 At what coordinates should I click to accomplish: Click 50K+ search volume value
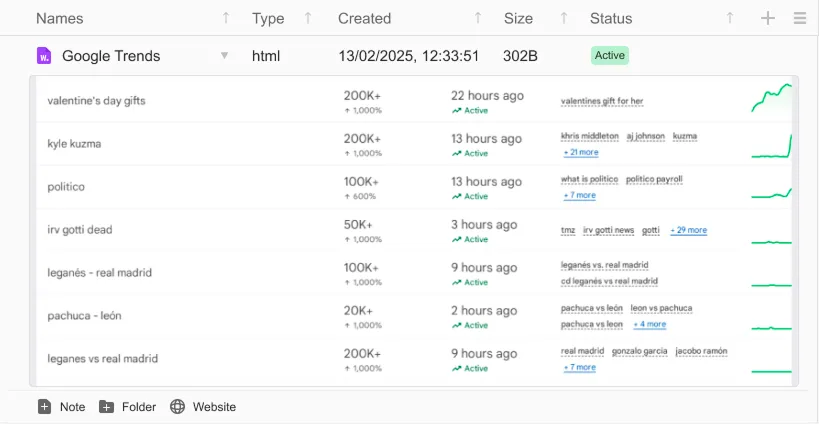[x=358, y=225]
